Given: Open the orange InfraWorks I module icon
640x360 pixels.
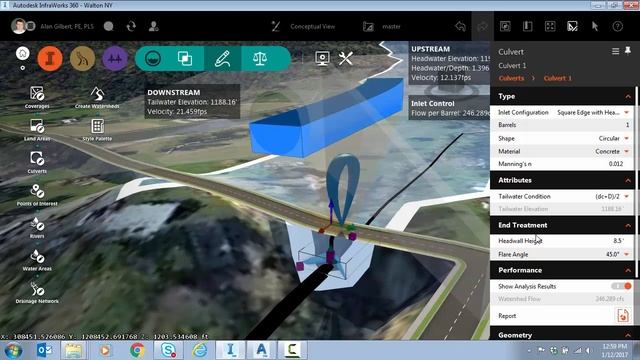Looking at the screenshot, I should (50, 58).
